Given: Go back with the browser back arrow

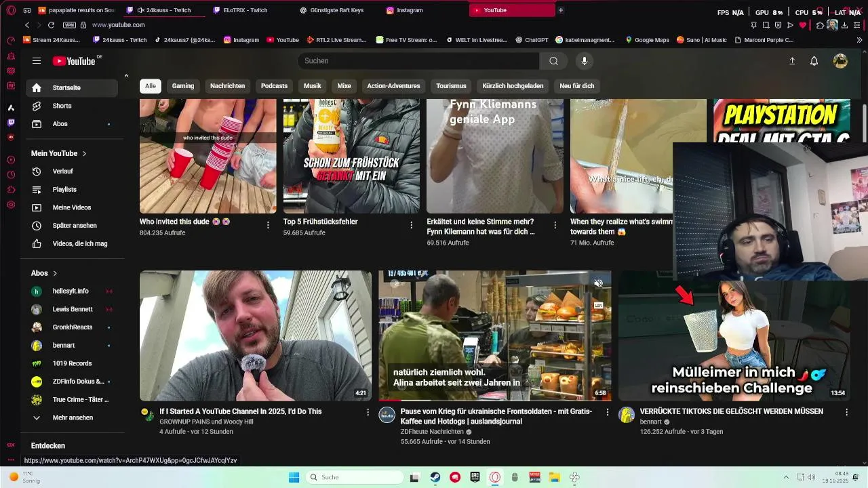Looking at the screenshot, I should [x=27, y=25].
